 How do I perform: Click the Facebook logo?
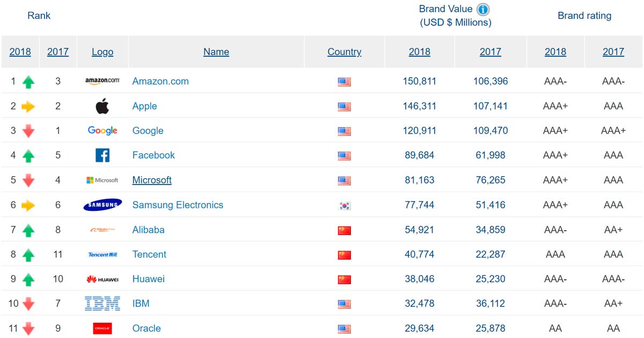click(103, 155)
